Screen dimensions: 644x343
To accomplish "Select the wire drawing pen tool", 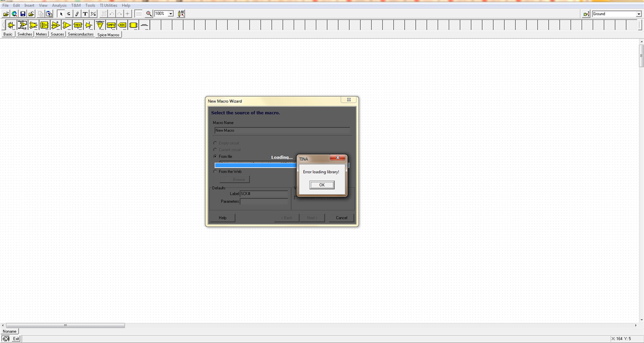I will (x=77, y=14).
